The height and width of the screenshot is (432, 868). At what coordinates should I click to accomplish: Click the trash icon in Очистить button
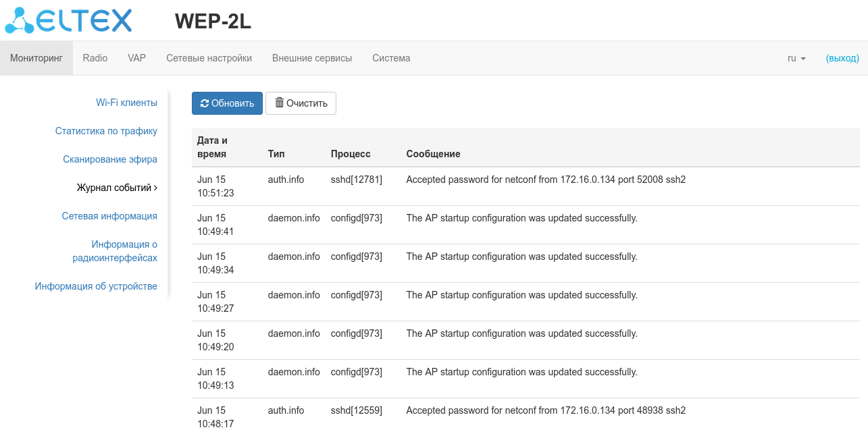[x=279, y=103]
